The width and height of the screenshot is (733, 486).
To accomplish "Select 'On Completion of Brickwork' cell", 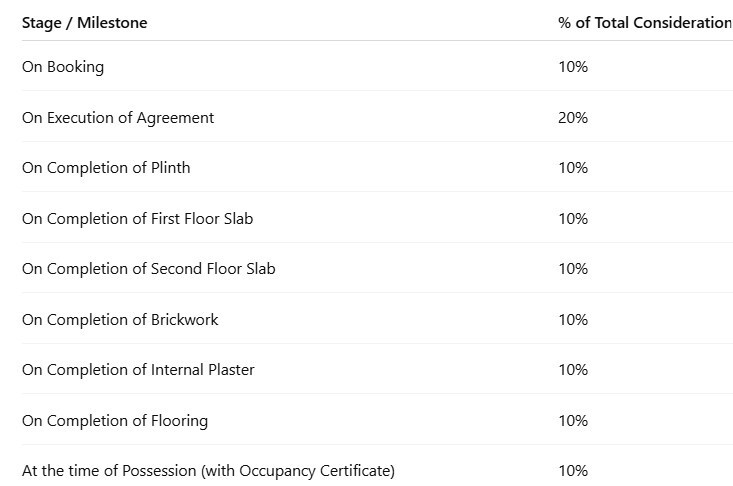I will tap(120, 320).
